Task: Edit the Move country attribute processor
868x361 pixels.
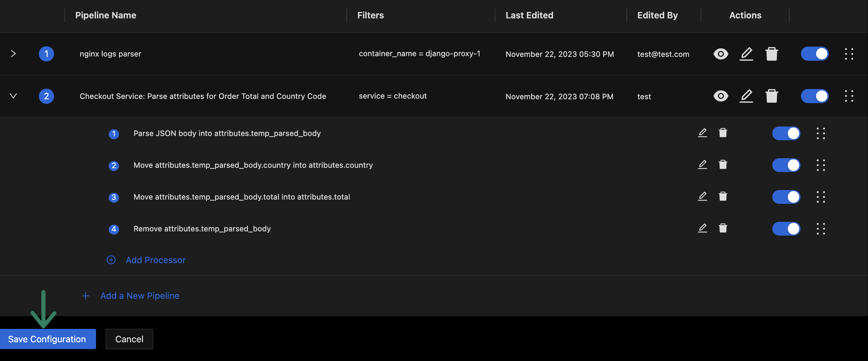Action: [702, 165]
